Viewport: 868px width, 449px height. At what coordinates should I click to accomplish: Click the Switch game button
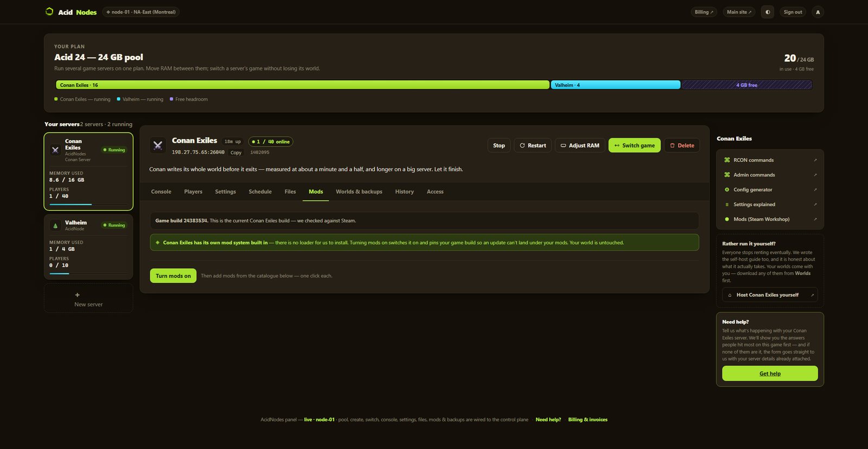click(635, 146)
